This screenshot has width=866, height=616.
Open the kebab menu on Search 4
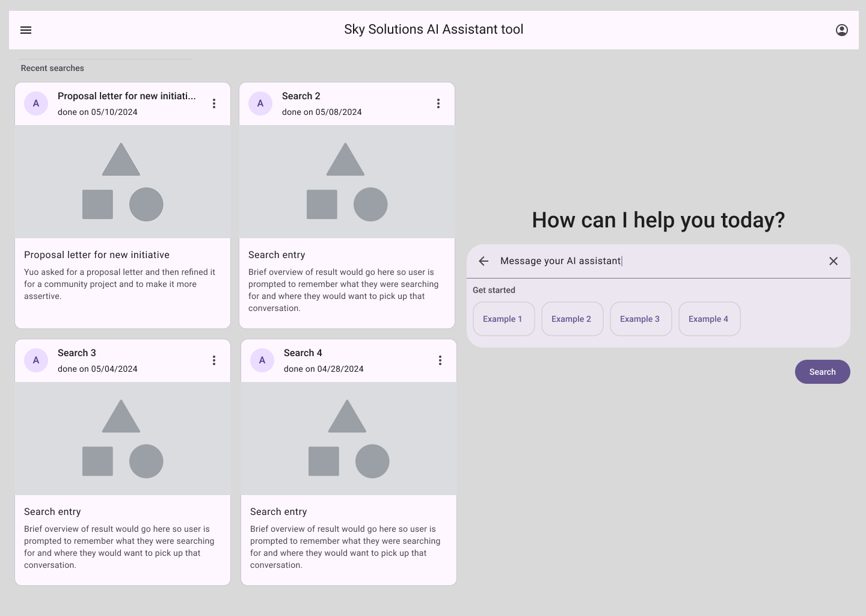440,360
